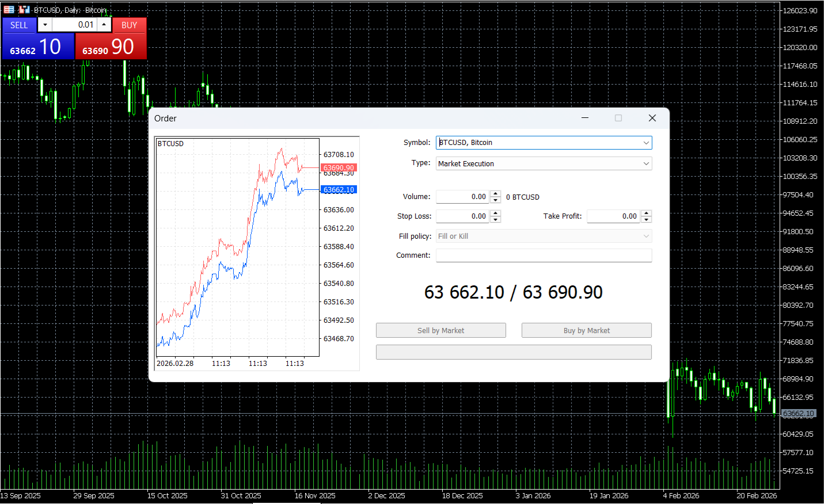Image resolution: width=825 pixels, height=504 pixels.
Task: Click the one-click volume field showing 0.01
Action: pyautogui.click(x=75, y=25)
